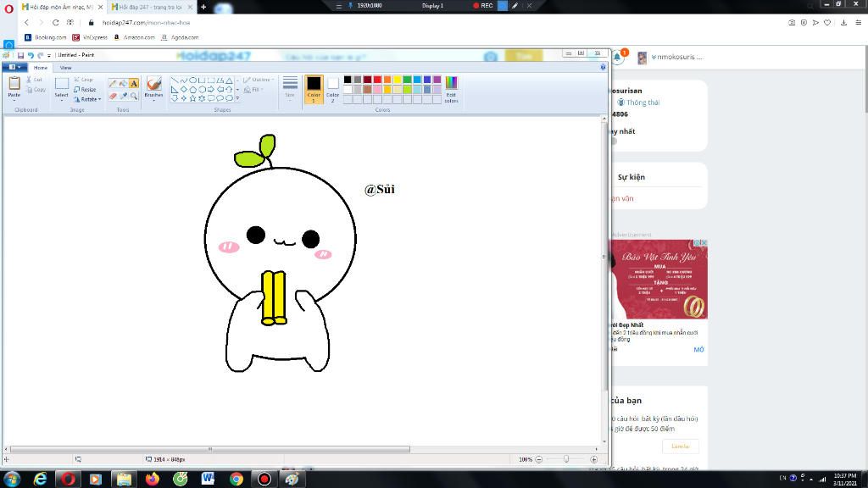
Task: Open the Amazon.com bookmark
Action: (x=135, y=37)
